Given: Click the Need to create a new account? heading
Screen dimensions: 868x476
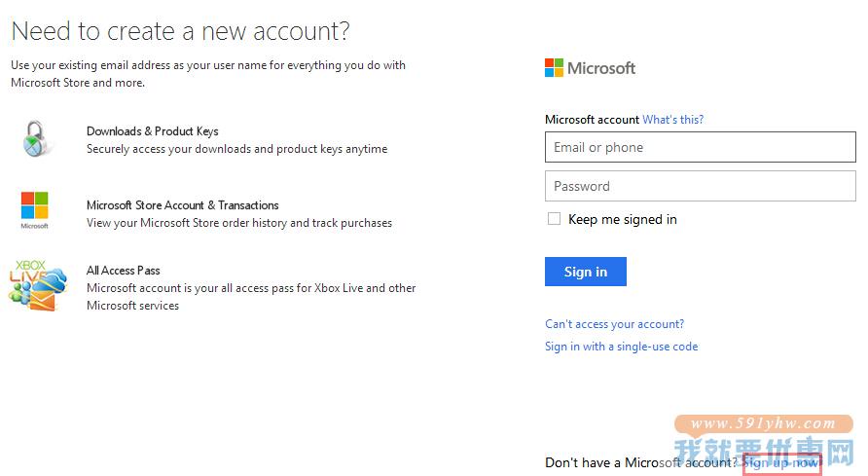Looking at the screenshot, I should [180, 31].
